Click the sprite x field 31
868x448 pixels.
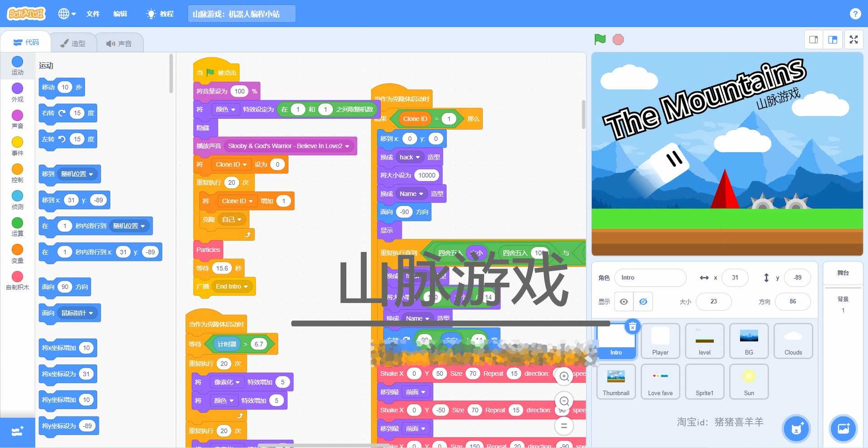(735, 278)
